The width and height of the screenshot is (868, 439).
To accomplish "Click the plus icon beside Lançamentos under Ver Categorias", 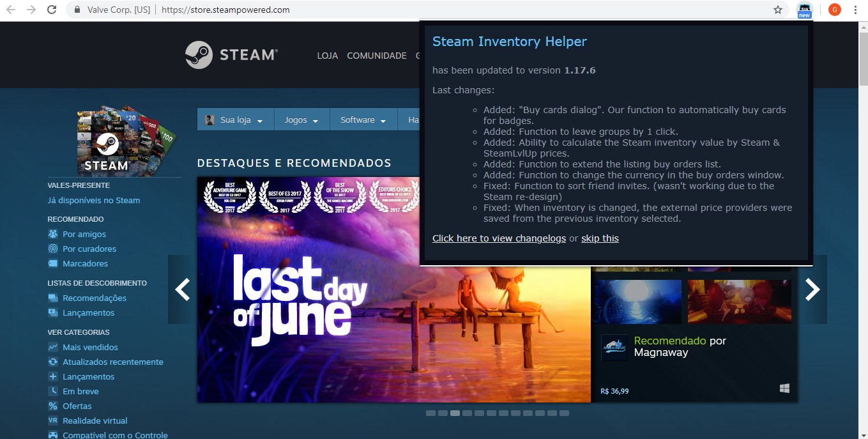I will 53,376.
